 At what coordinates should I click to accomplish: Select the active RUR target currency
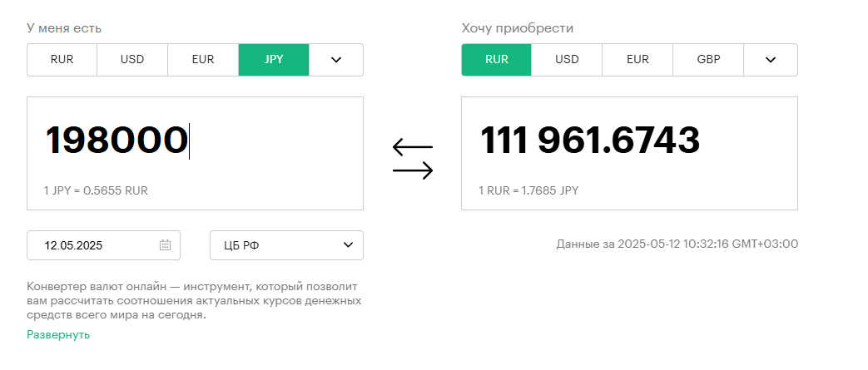[x=497, y=60]
